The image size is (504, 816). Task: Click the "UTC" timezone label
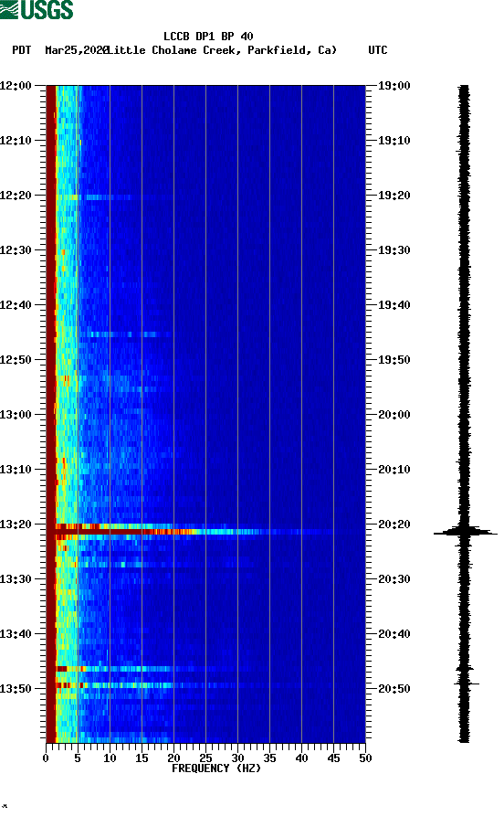tap(378, 50)
